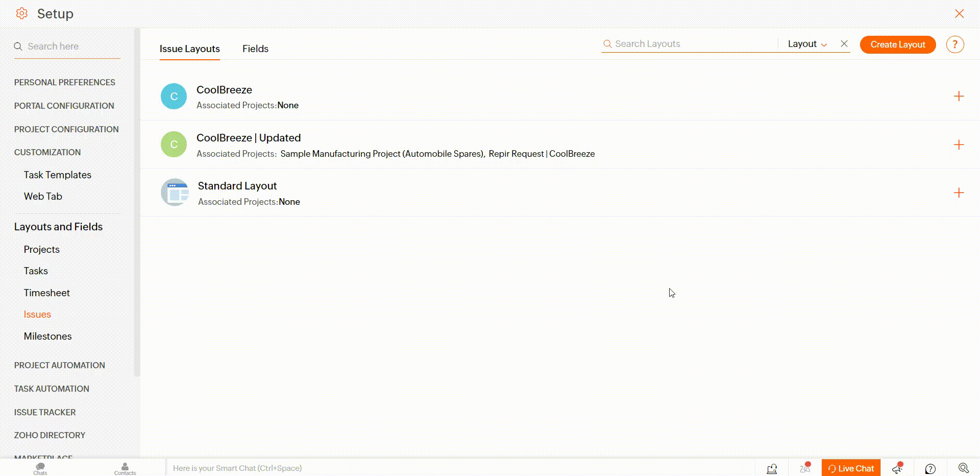Click the megaphone announcements icon
Screen dimensions: 980x476
[x=898, y=468]
